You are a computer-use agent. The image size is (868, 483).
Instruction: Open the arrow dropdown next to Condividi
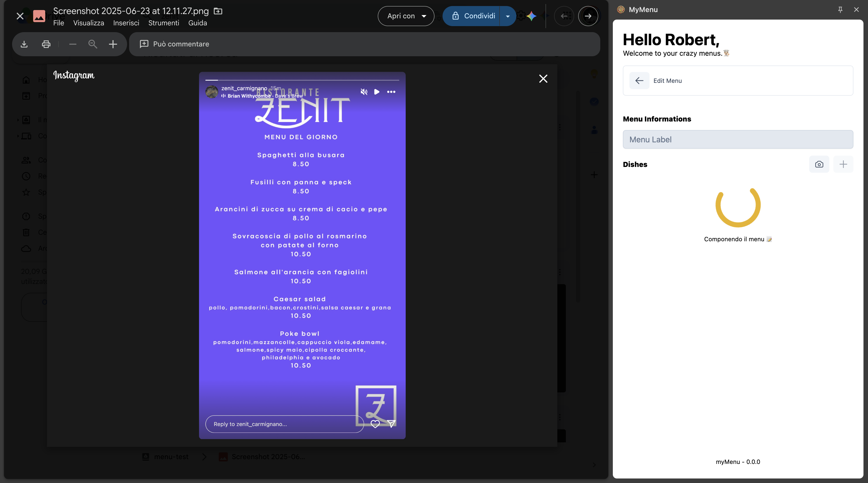(508, 16)
